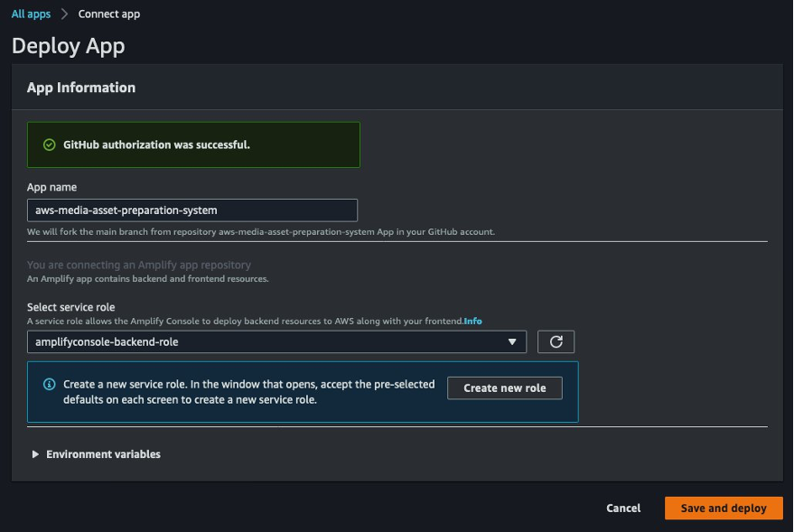Click the Create new role button

point(504,387)
